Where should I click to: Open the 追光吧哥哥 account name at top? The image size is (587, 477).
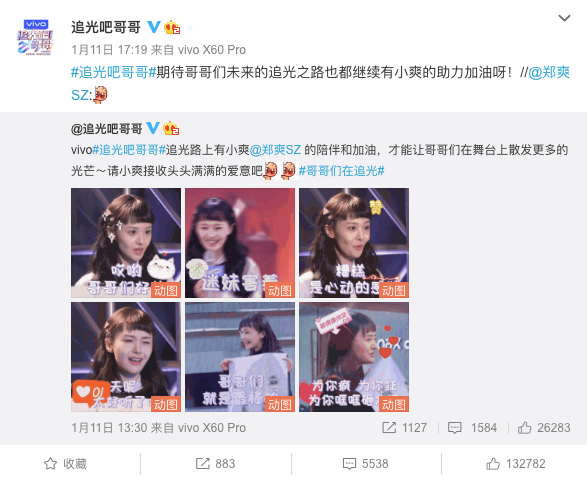106,27
